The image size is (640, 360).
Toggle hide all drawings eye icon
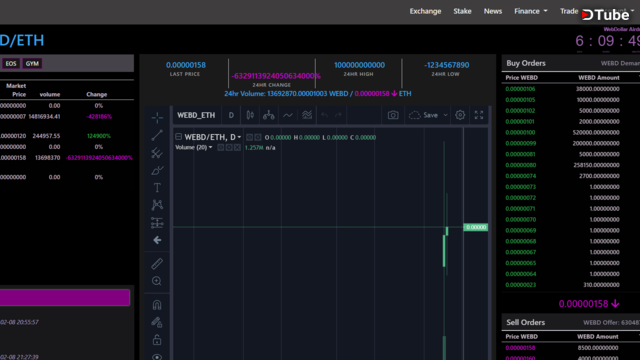pyautogui.click(x=157, y=356)
